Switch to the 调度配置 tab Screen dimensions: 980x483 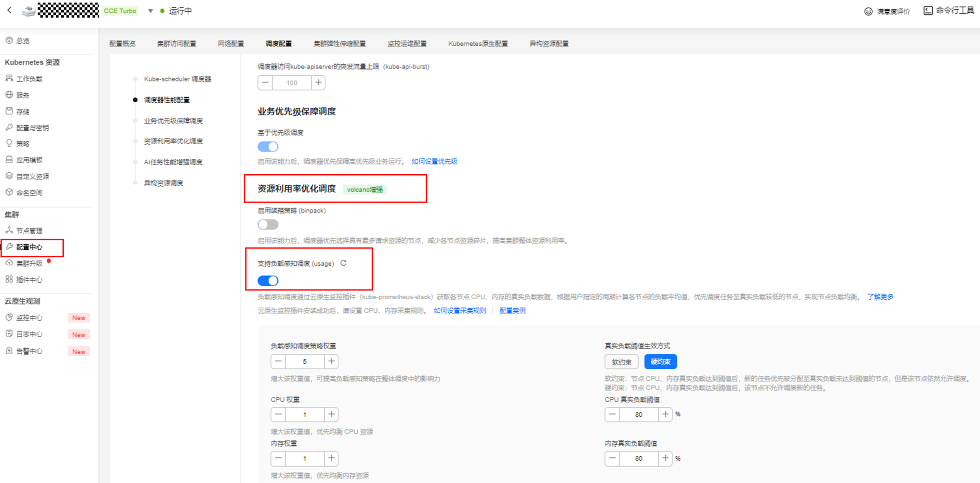click(278, 43)
